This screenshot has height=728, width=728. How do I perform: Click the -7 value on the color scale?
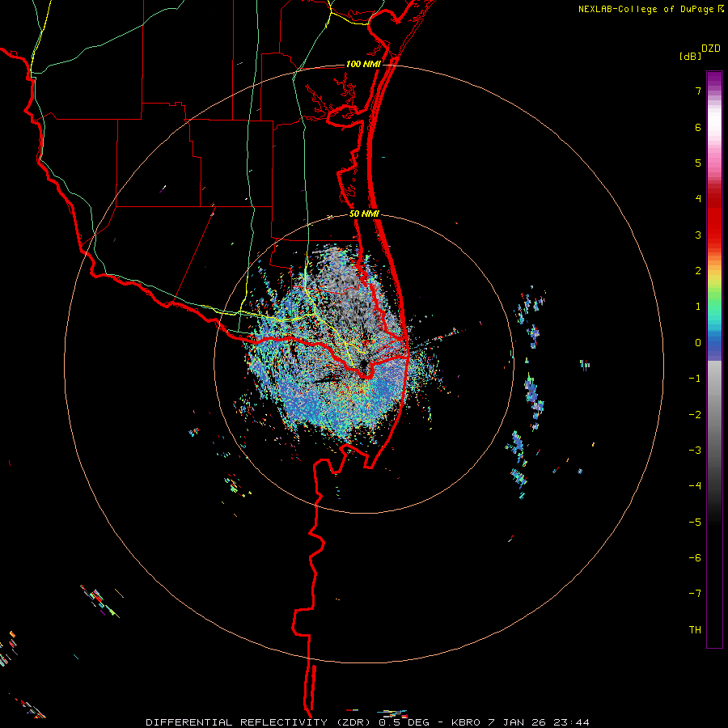(695, 594)
